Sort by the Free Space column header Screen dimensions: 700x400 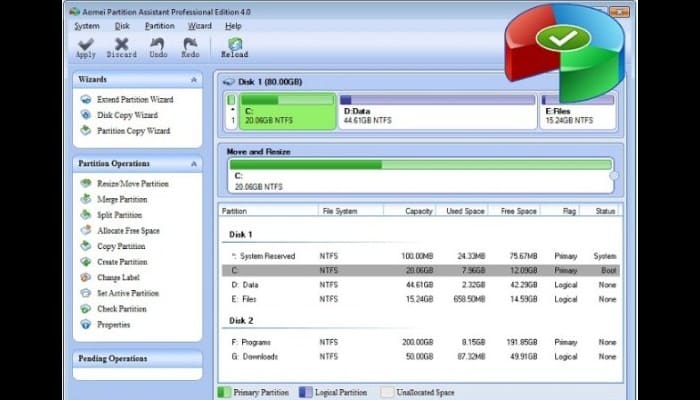tap(514, 211)
